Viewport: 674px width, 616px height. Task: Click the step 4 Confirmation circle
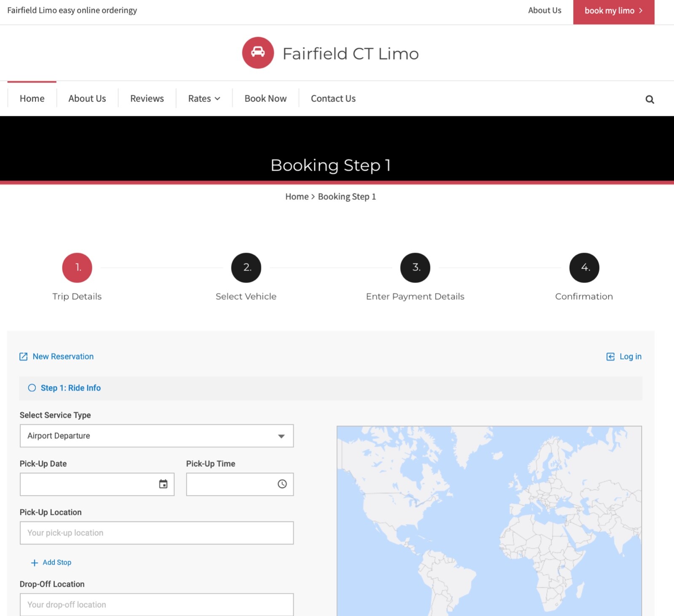point(584,267)
